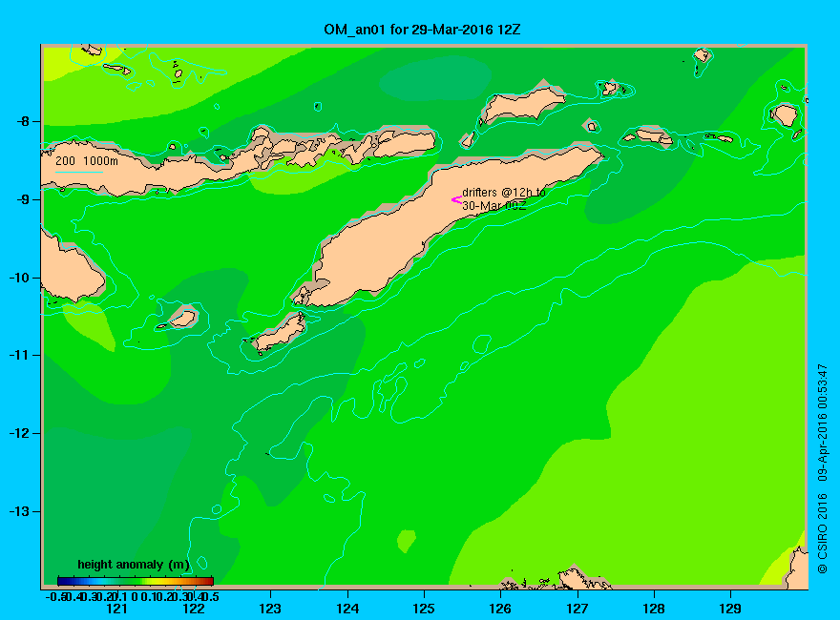Click longitude label 121
Screen dimensions: 840x620
point(116,609)
